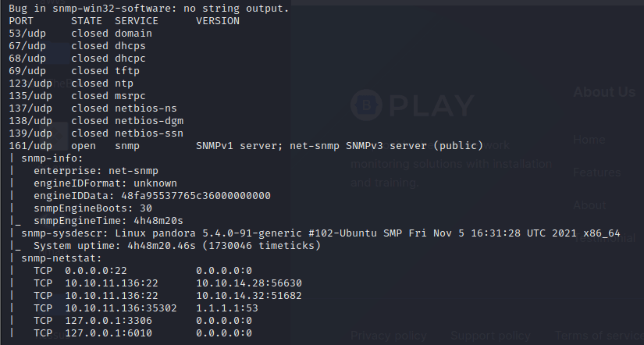Click the About Us heading
Image resolution: width=644 pixels, height=345 pixels.
pyautogui.click(x=604, y=92)
